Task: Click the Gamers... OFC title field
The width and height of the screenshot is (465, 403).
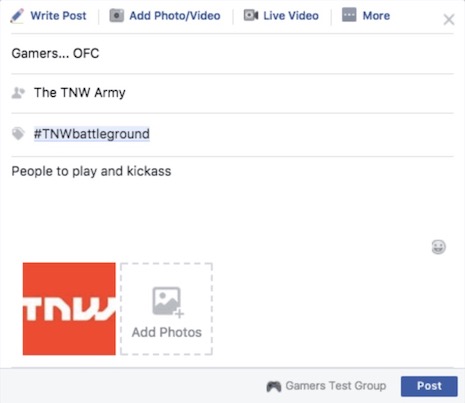Action: pyautogui.click(x=232, y=54)
